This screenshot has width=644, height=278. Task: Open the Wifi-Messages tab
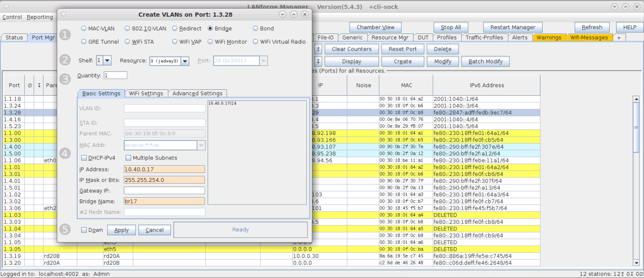pos(589,37)
